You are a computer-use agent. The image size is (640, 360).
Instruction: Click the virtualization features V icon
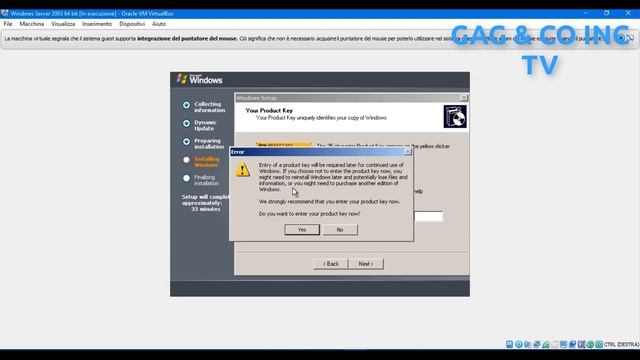[581, 344]
